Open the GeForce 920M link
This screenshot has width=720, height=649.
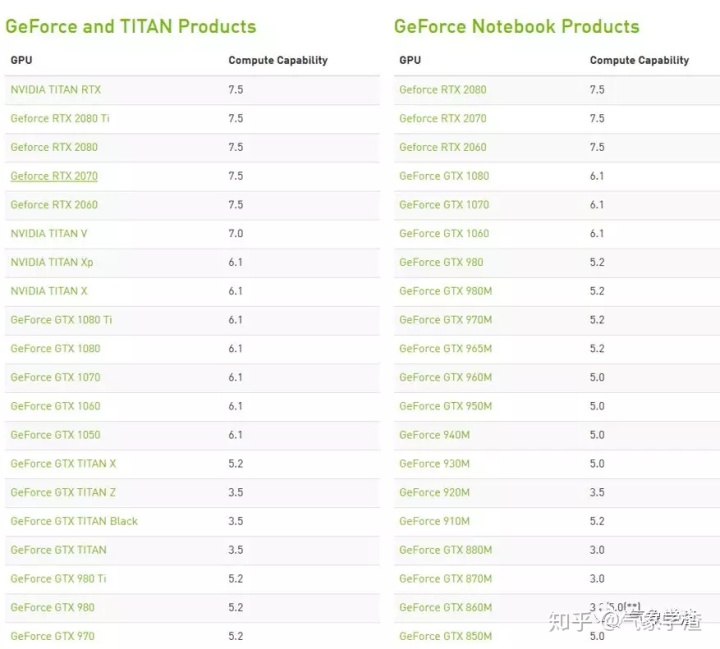click(434, 492)
